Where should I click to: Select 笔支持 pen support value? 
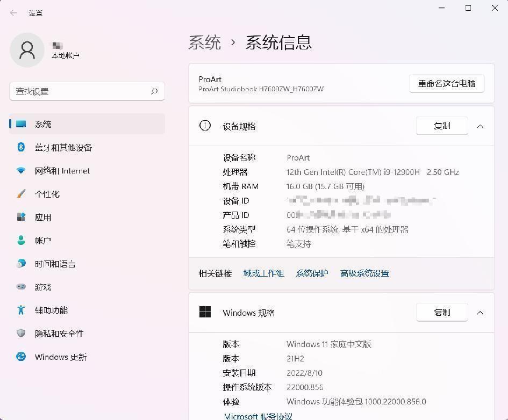pos(299,244)
